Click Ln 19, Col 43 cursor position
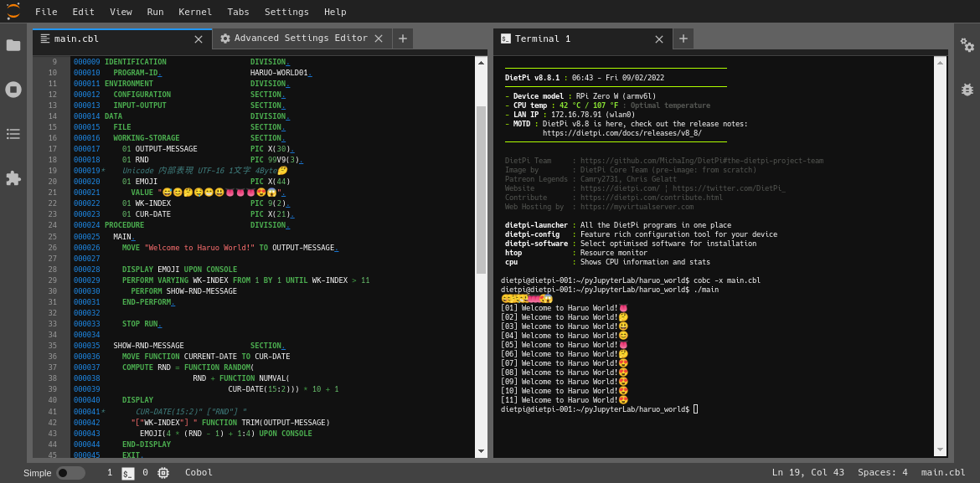This screenshot has width=980, height=483. (x=807, y=473)
